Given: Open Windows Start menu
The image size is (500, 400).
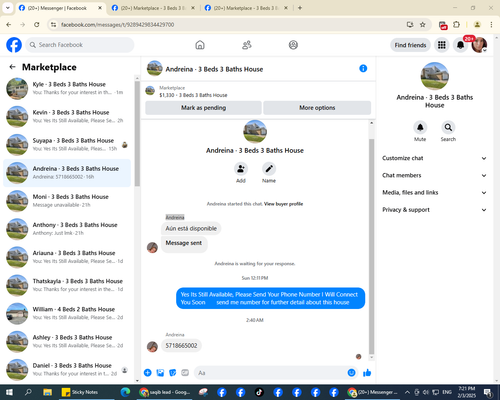Looking at the screenshot, I should pyautogui.click(x=9, y=392).
